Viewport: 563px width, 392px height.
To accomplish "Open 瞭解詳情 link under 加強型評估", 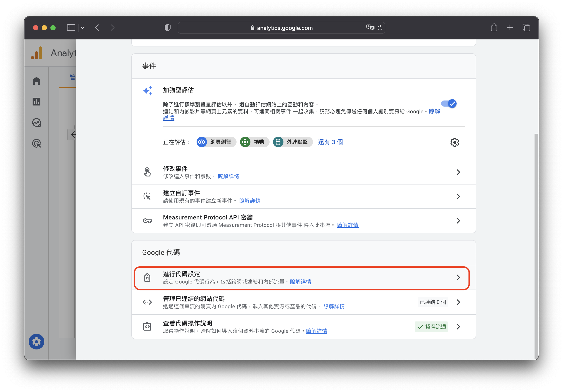I will [x=434, y=112].
